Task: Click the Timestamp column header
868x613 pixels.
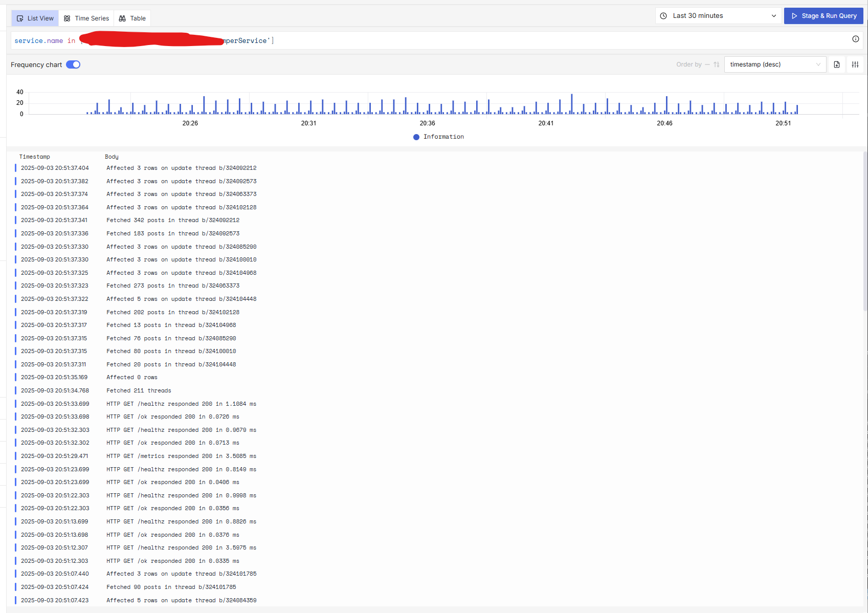Action: click(x=35, y=157)
